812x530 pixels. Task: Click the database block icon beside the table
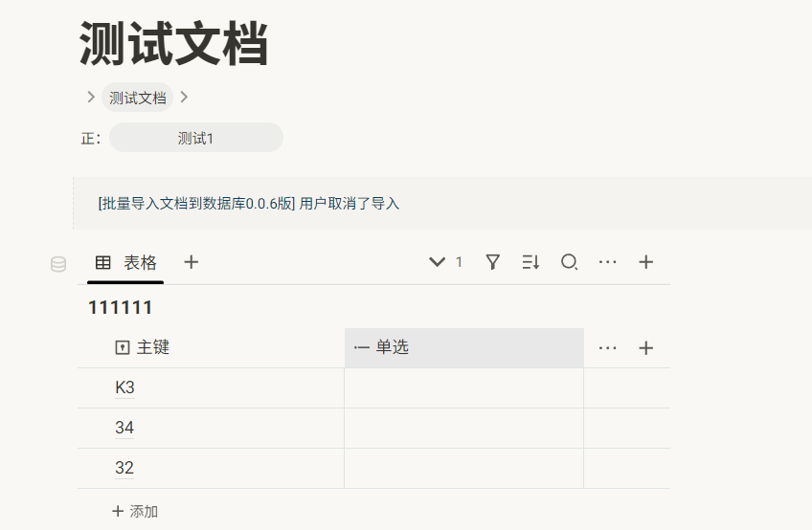pos(58,264)
